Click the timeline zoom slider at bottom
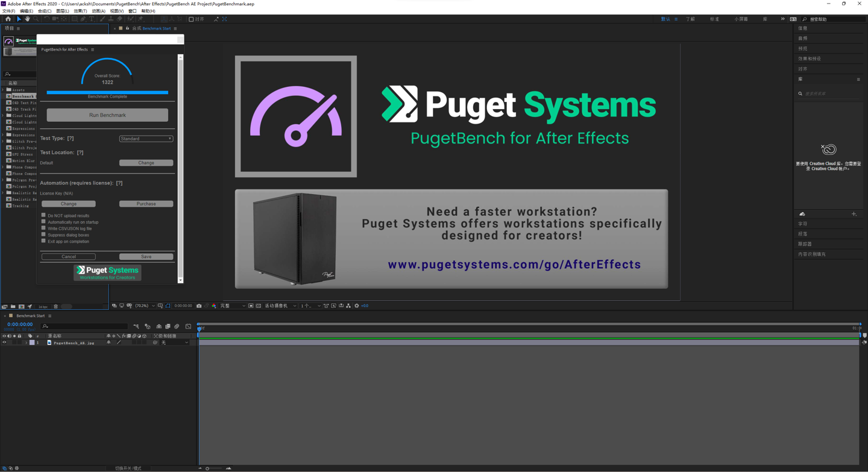The image size is (868, 472). (x=207, y=468)
